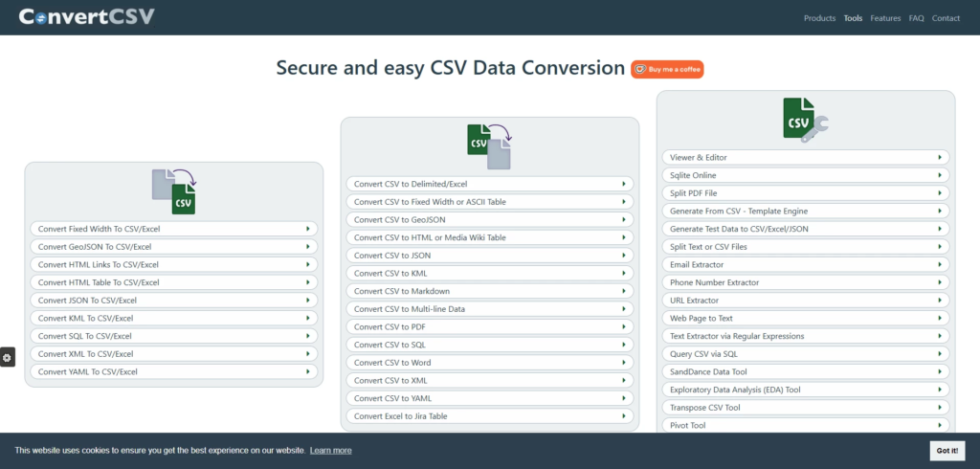
Task: Open the Products menu
Action: [x=819, y=18]
